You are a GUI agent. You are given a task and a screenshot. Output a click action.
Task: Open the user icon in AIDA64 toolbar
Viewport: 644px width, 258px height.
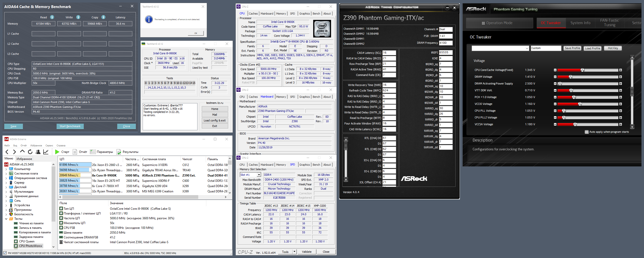click(38, 152)
